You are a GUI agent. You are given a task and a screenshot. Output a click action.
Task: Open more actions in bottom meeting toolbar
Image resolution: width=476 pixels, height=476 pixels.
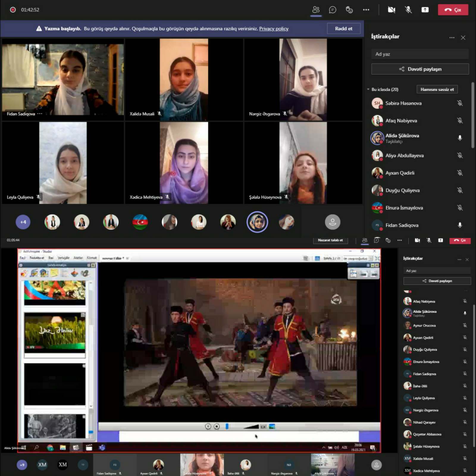click(399, 240)
